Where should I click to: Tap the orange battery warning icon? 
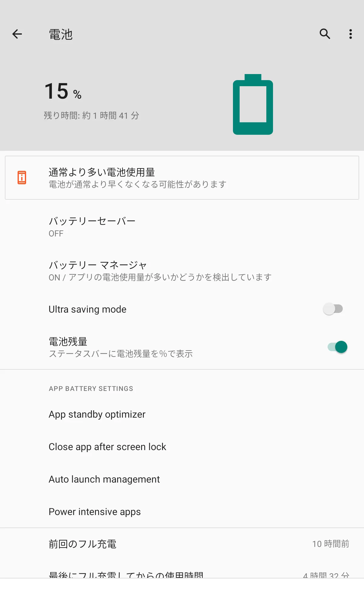(22, 178)
